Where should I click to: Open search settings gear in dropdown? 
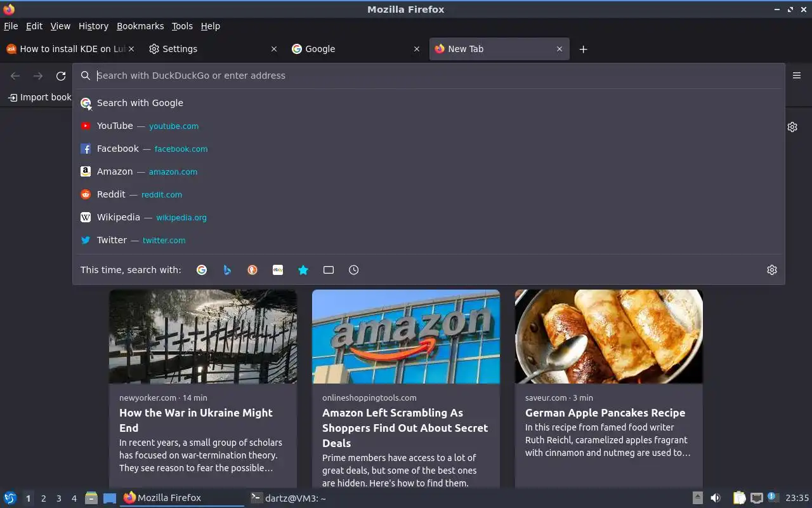click(772, 270)
